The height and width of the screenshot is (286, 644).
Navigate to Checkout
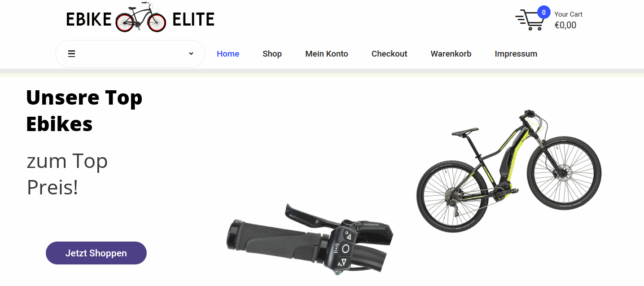[x=390, y=54]
